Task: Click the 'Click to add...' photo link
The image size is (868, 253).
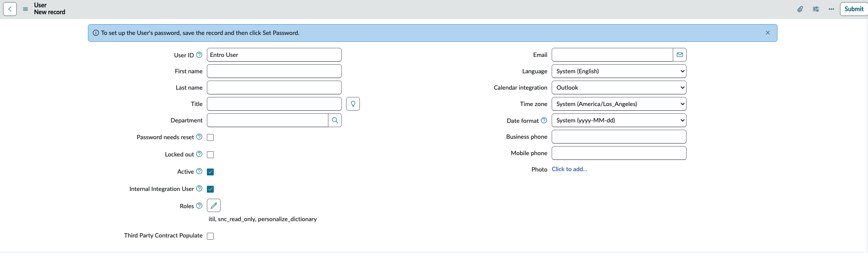Action: 569,169
